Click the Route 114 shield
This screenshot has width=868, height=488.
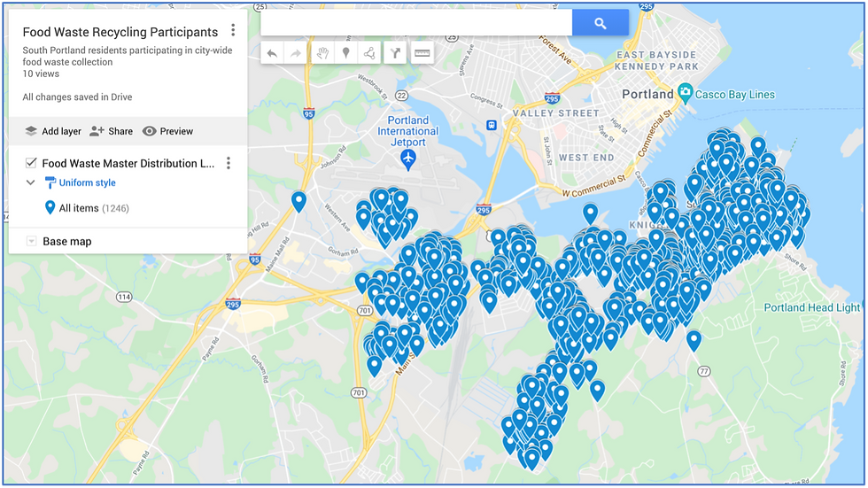[x=124, y=297]
